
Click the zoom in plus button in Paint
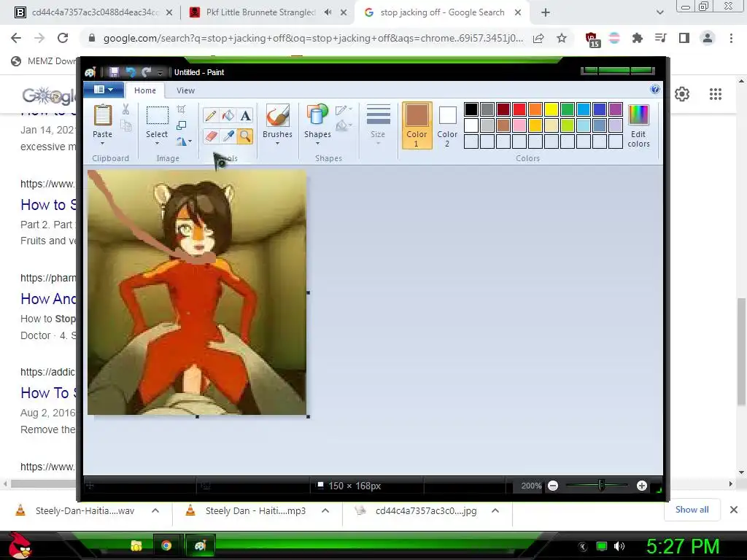[642, 486]
